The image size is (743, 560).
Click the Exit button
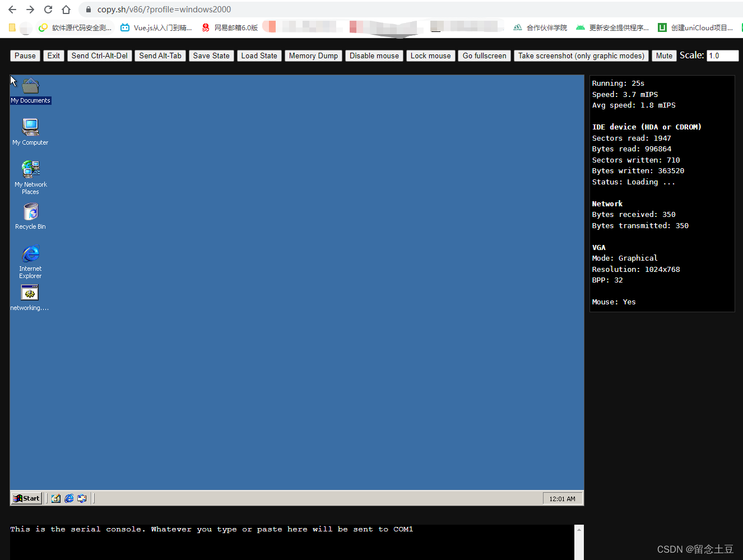pyautogui.click(x=54, y=55)
